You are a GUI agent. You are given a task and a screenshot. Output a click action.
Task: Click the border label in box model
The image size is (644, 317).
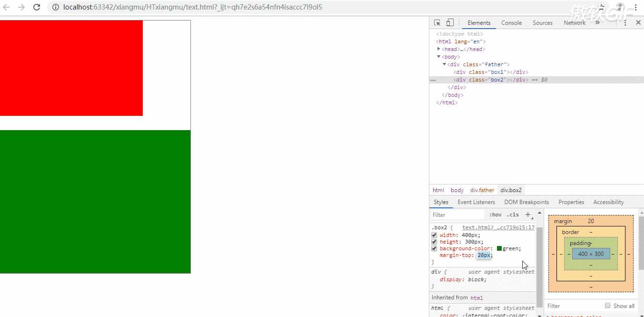point(570,232)
